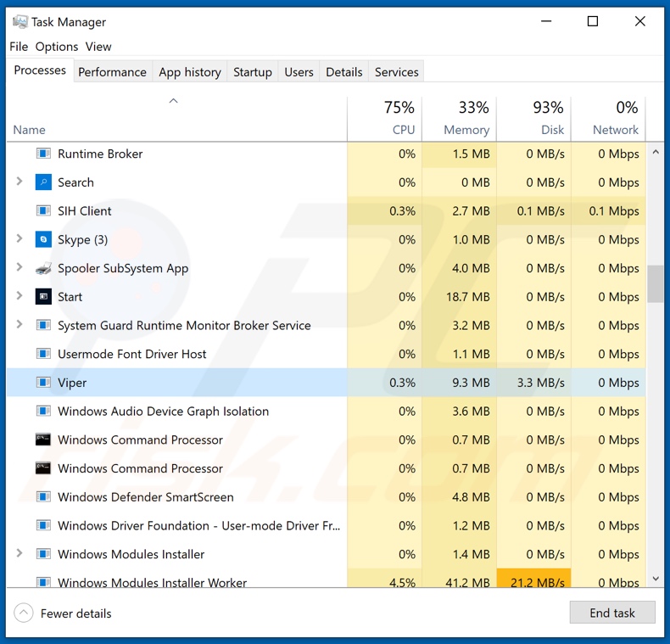Viewport: 670px width, 644px height.
Task: Switch to the Startup tab
Action: click(253, 72)
